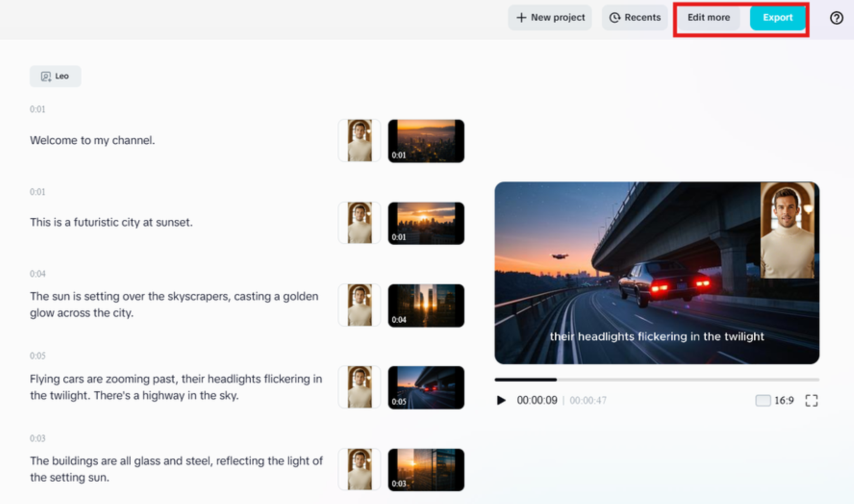This screenshot has height=504, width=854.
Task: Open Edit more options
Action: [x=708, y=18]
